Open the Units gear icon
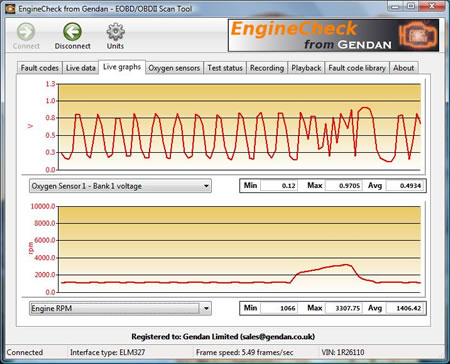Screen dimensions: 450x364 click(115, 32)
